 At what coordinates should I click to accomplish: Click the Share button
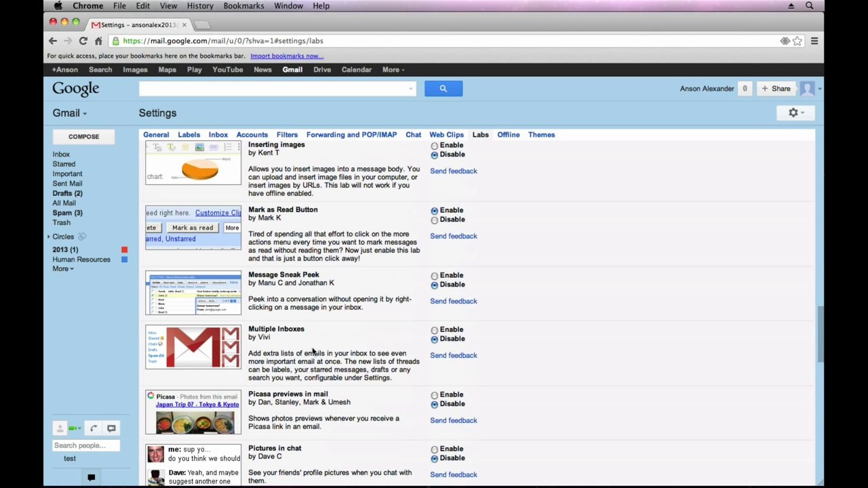(776, 89)
